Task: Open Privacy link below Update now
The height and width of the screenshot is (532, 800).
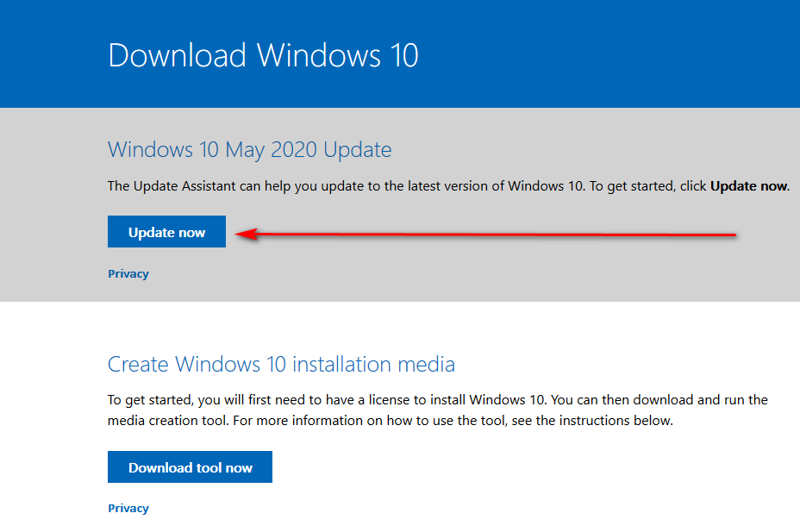Action: 128,274
